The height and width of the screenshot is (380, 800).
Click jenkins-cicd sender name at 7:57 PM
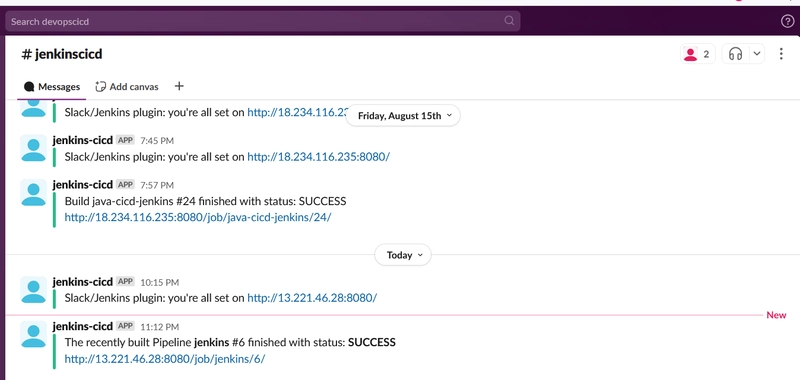(83, 185)
